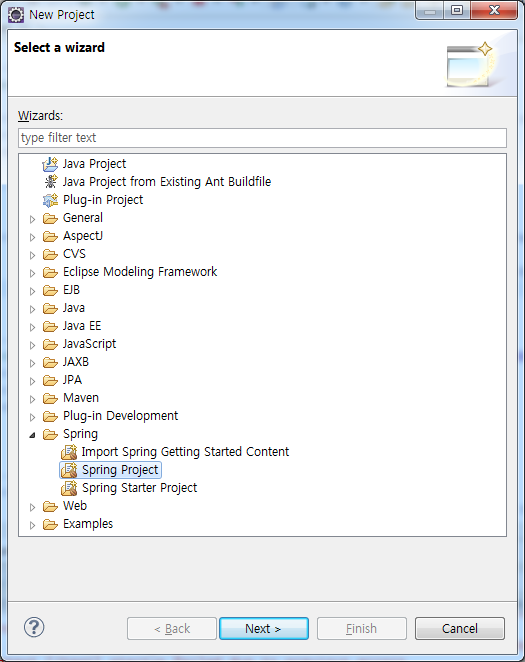Viewport: 525px width, 662px height.
Task: Click the General folder icon
Action: point(50,218)
